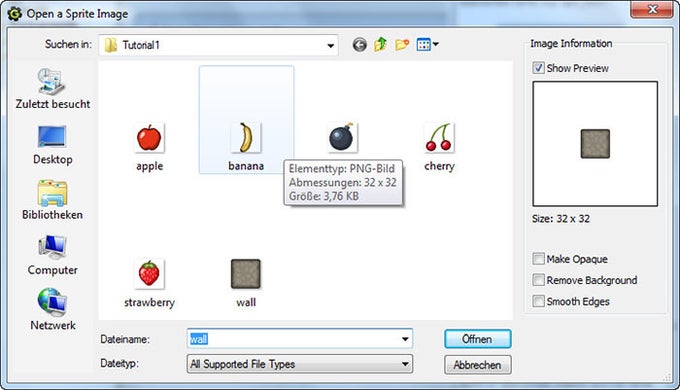Click the banana file name label

[x=246, y=166]
